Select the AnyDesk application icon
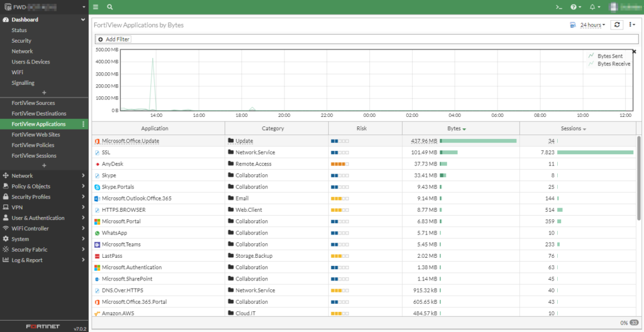This screenshot has height=332, width=644. [x=97, y=164]
